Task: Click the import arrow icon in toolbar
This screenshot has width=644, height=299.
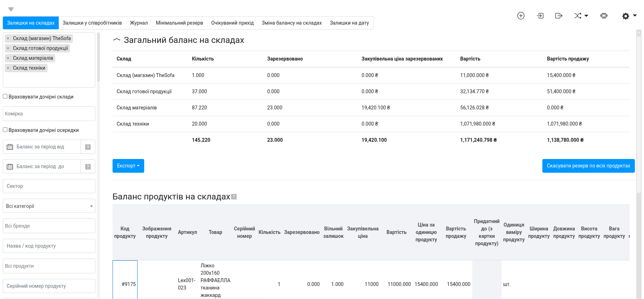Action: click(540, 16)
